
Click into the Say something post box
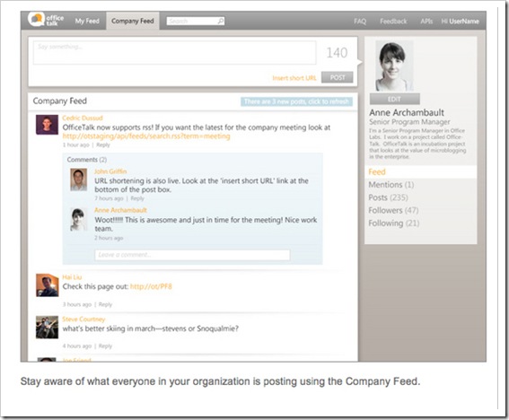coord(175,53)
